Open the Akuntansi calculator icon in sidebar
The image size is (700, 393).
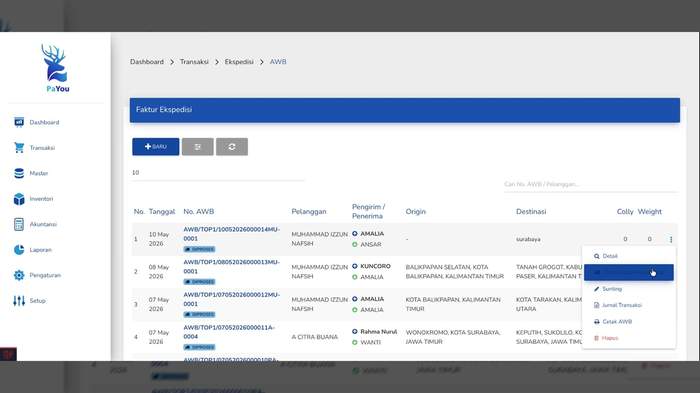[x=19, y=224]
